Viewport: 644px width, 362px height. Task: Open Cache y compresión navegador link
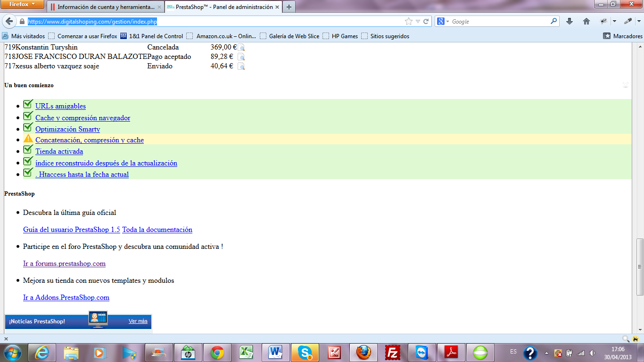83,118
